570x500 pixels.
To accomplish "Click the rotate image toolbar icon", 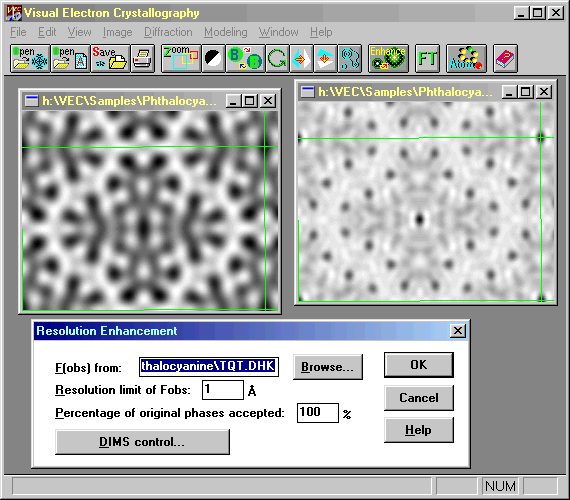I will coord(277,59).
